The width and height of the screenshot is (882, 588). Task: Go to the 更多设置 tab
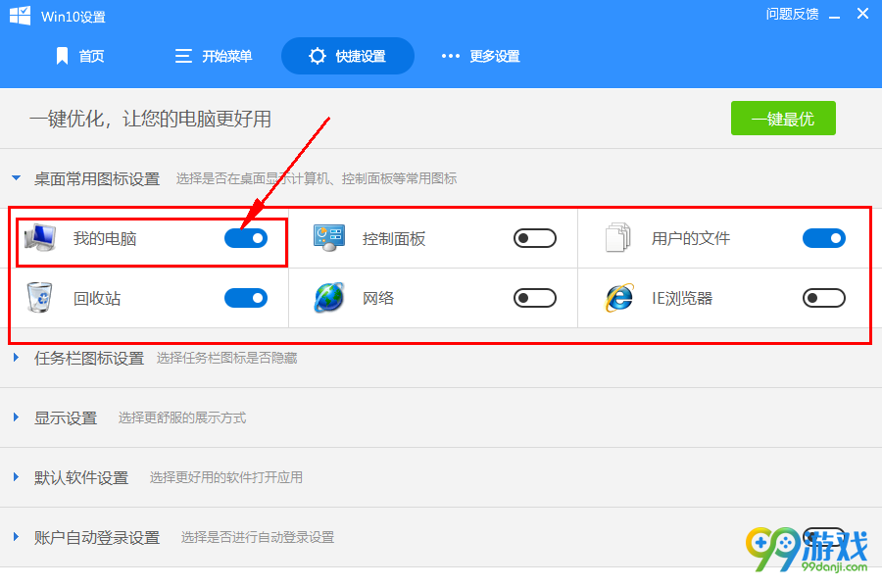(481, 56)
